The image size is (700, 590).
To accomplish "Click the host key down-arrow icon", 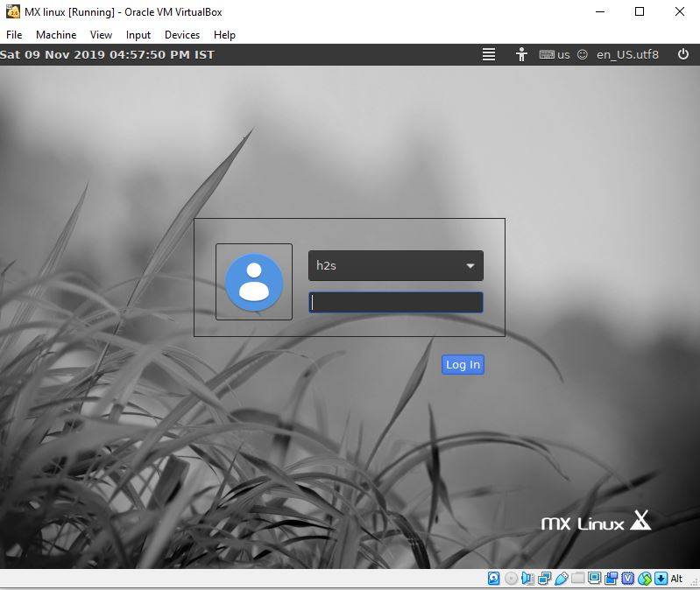I will (661, 579).
